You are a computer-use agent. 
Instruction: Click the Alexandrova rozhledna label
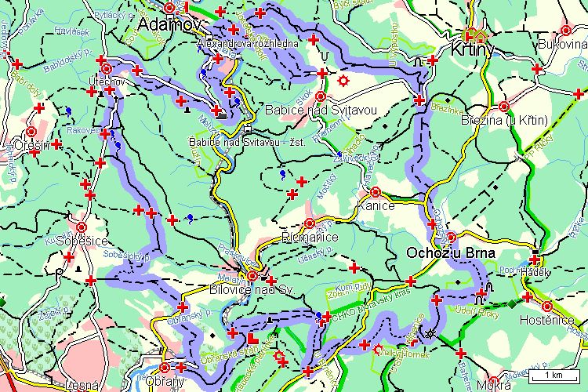point(247,44)
